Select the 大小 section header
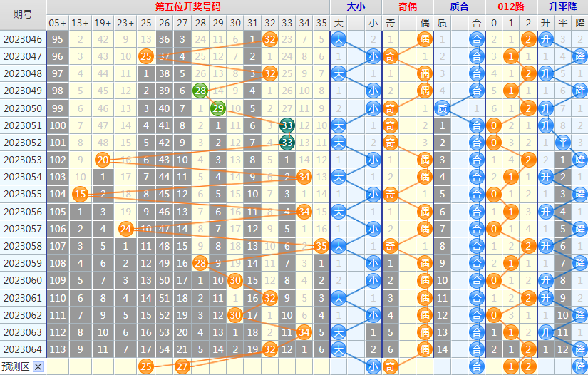 356,6
